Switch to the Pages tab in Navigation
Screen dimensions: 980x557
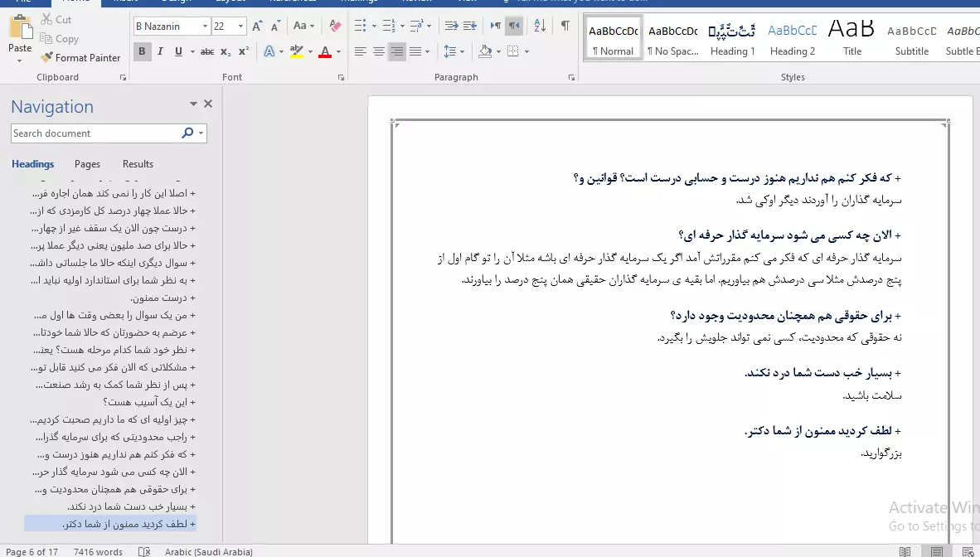pos(87,164)
